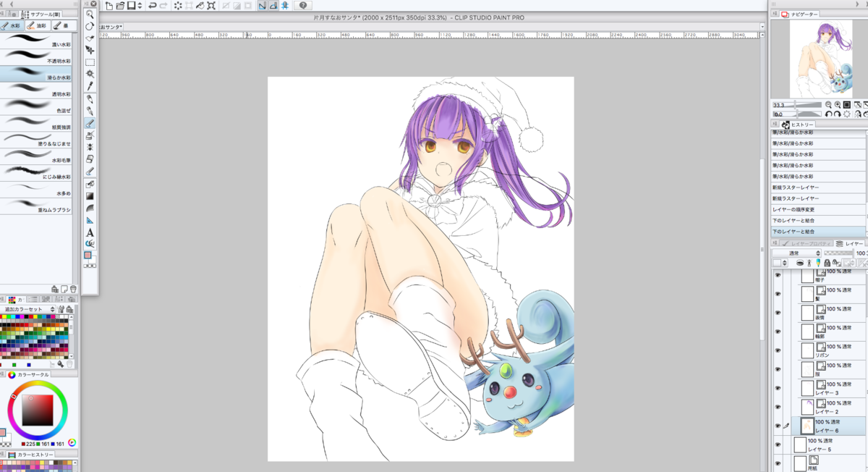Choose the 不透明水彩 brush

(x=37, y=56)
